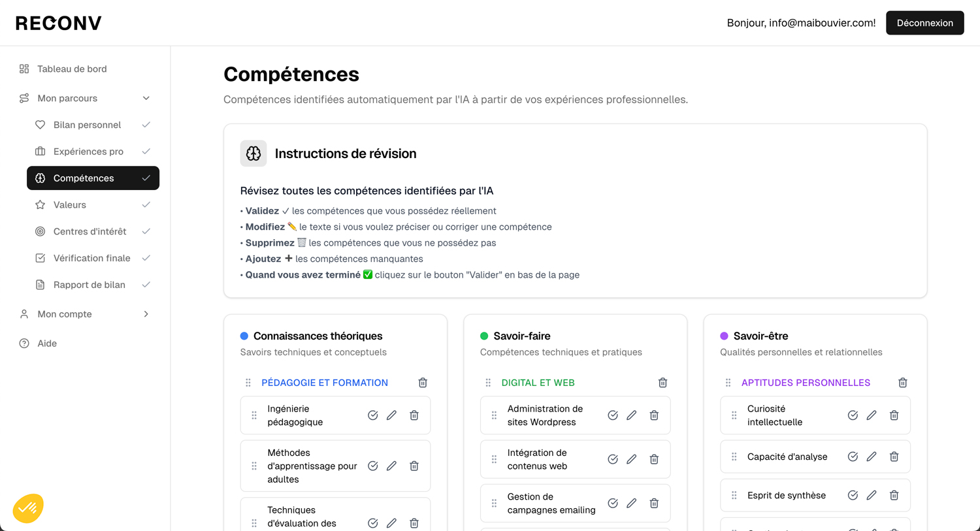
Task: Click the RECONV logo
Action: point(59,23)
